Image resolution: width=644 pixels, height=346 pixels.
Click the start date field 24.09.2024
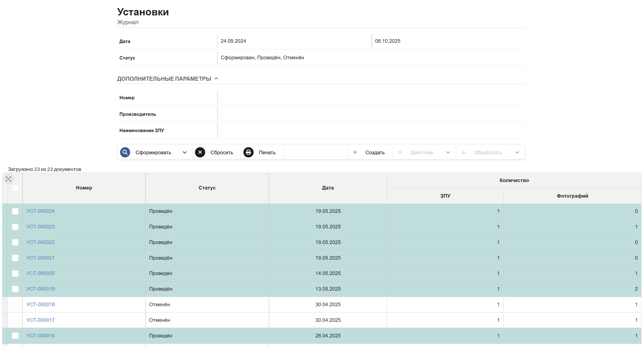click(294, 41)
